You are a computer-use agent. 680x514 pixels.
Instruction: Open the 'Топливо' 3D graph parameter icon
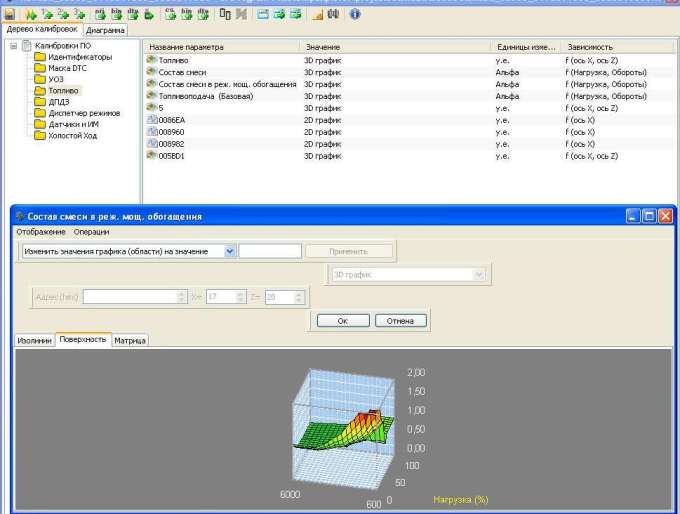pos(152,60)
